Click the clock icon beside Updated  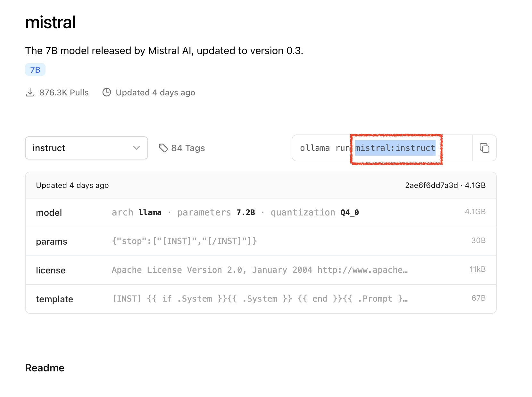(x=107, y=93)
